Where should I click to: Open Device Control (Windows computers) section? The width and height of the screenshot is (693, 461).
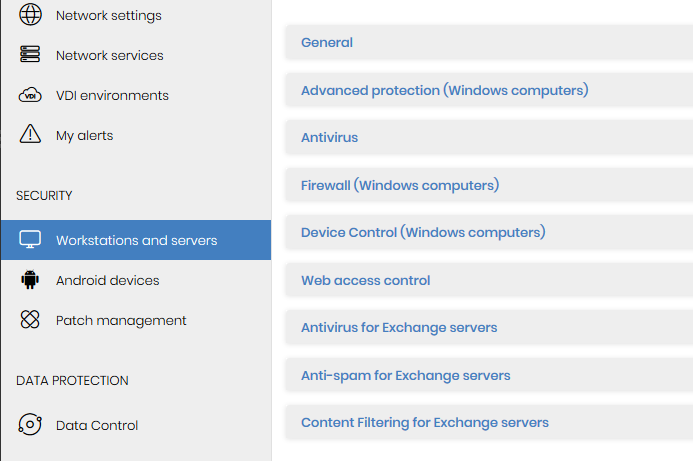(489, 232)
